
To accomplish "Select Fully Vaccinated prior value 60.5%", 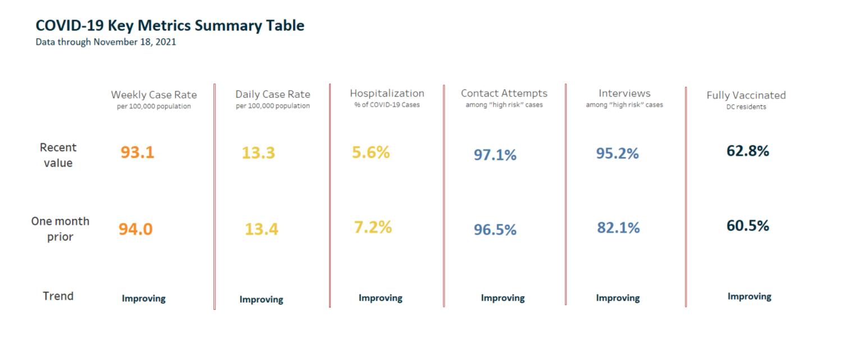I will pos(747,226).
